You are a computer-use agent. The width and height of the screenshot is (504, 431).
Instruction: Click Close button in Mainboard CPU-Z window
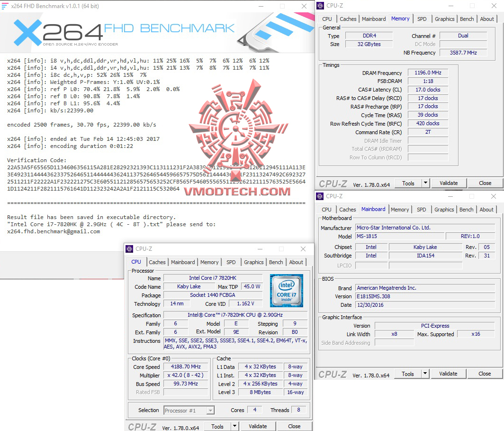point(485,374)
